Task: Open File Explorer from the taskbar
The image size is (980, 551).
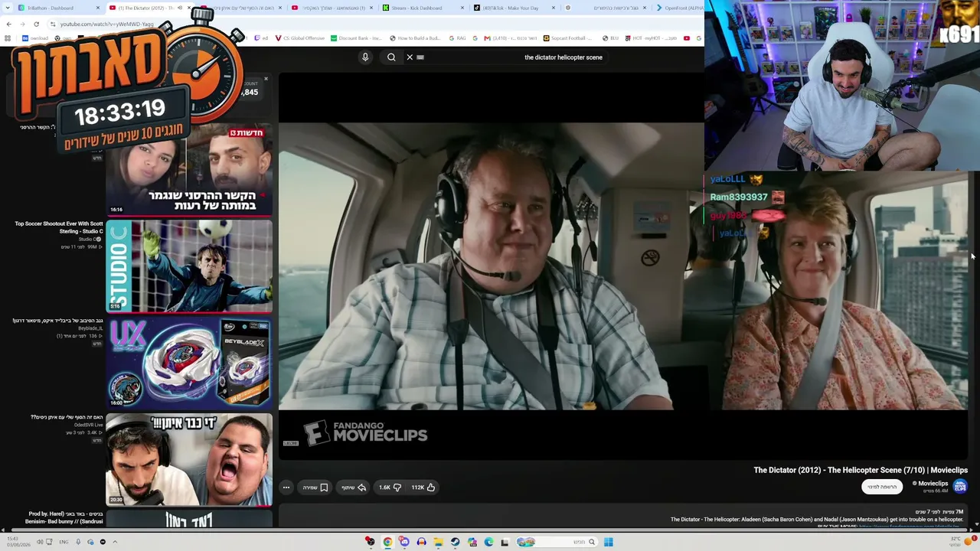Action: pos(438,542)
